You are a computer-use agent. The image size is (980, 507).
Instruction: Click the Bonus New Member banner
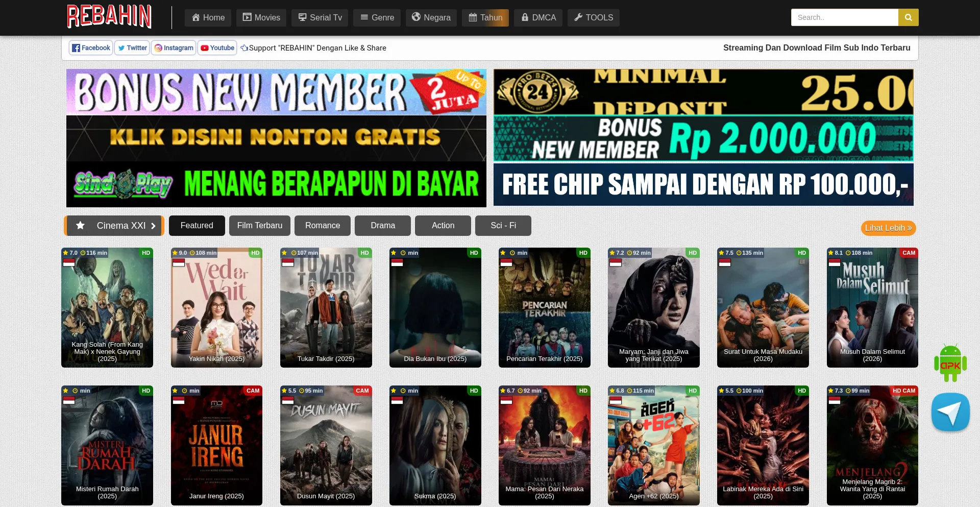point(276,92)
